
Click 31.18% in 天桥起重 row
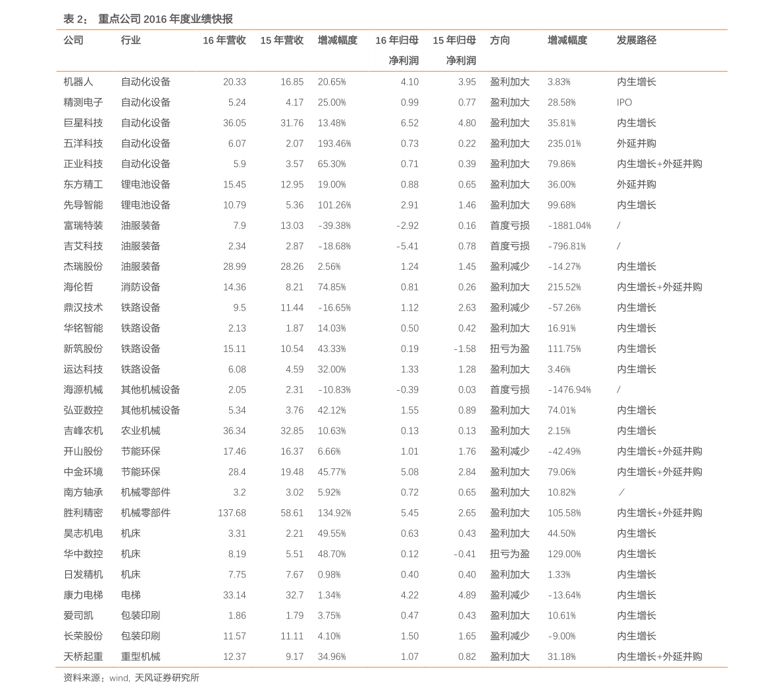click(562, 657)
